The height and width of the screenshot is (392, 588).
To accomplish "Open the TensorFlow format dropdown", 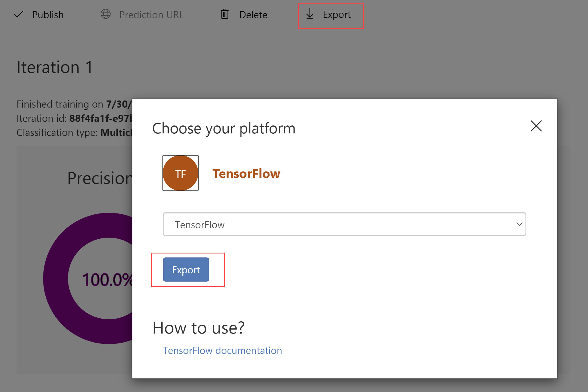I will pos(344,224).
